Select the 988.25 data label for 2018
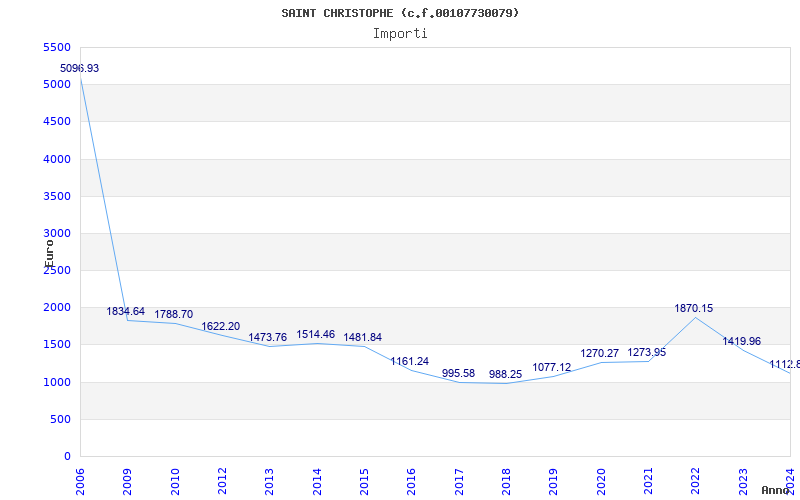800x500 pixels. [506, 374]
